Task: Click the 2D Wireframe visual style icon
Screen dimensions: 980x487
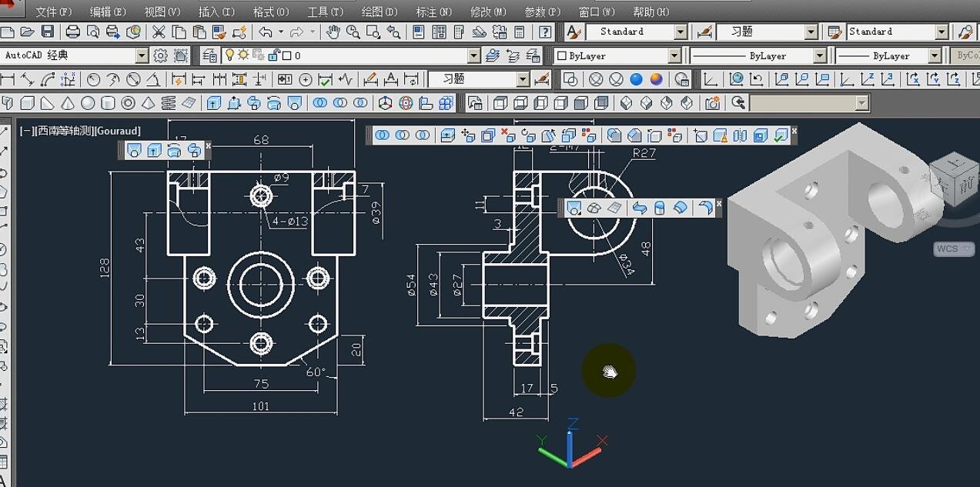Action: click(x=570, y=79)
